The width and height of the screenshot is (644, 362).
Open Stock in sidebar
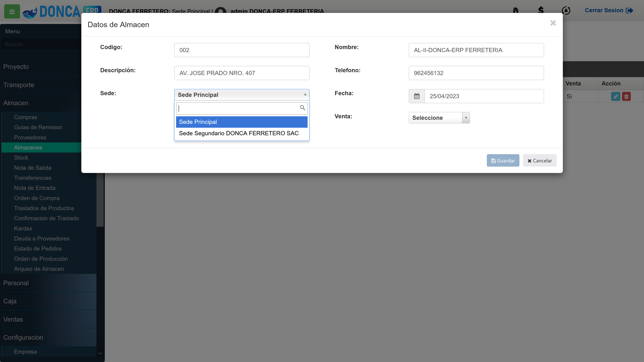[21, 158]
